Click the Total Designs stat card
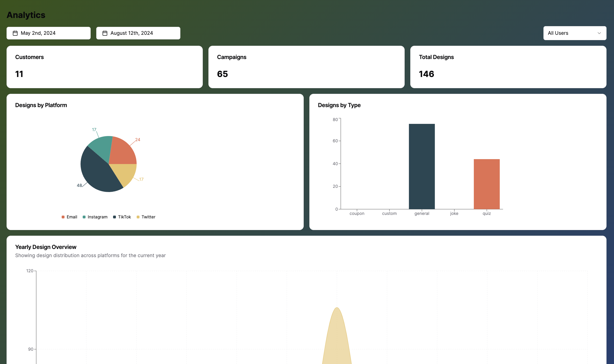This screenshot has width=614, height=364. click(x=508, y=67)
